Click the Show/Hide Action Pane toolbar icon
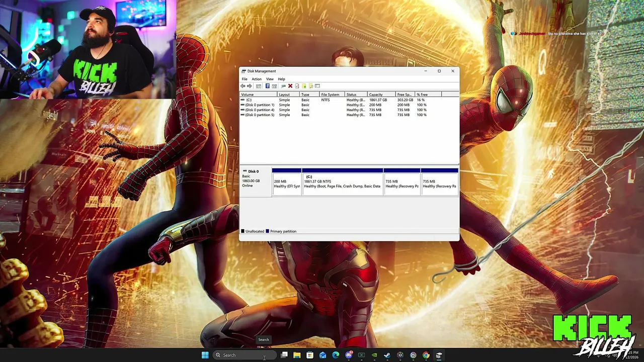Image resolution: width=644 pixels, height=362 pixels. [x=274, y=86]
